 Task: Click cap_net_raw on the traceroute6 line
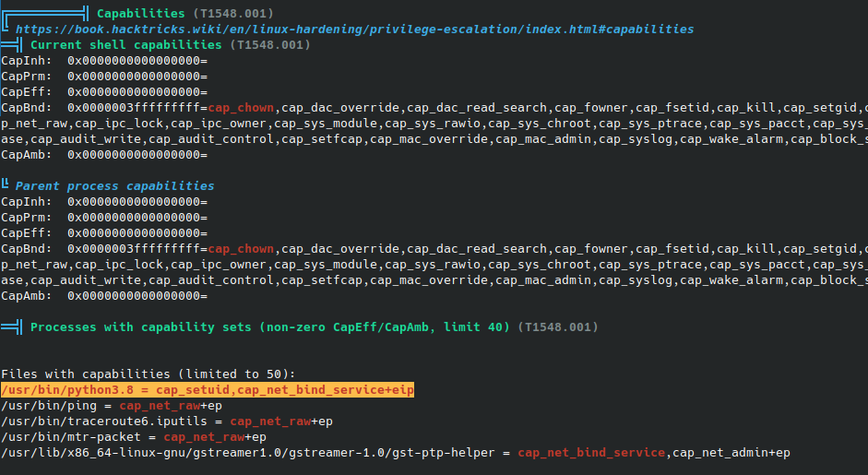[270, 422]
